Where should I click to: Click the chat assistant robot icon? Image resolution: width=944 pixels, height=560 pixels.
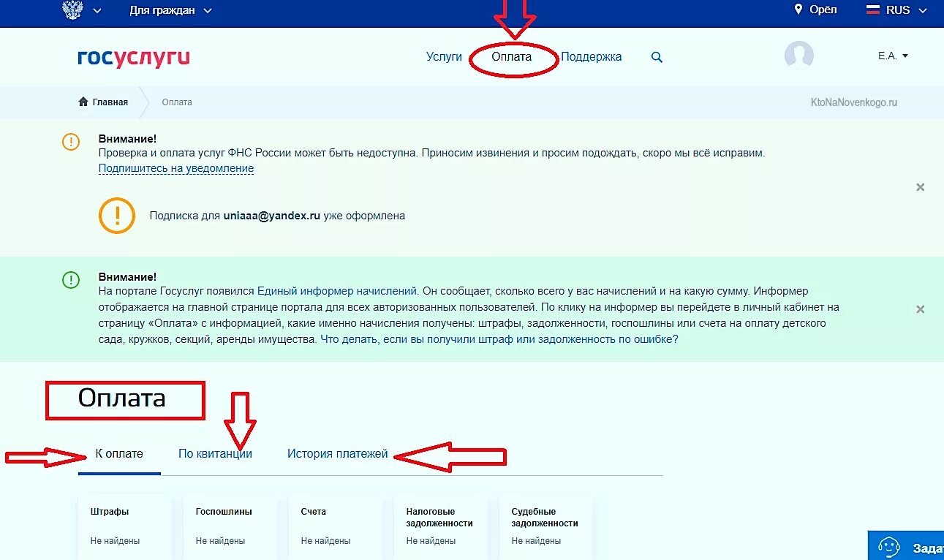(x=888, y=547)
